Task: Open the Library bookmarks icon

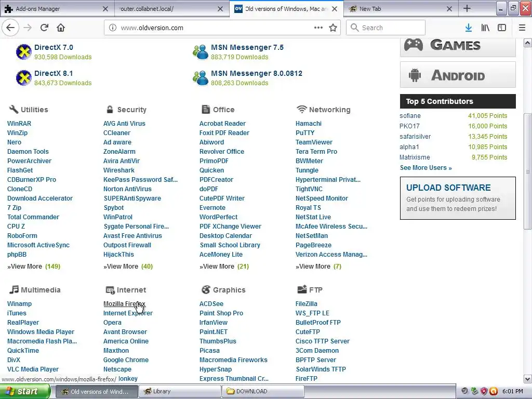Action: coord(485,28)
